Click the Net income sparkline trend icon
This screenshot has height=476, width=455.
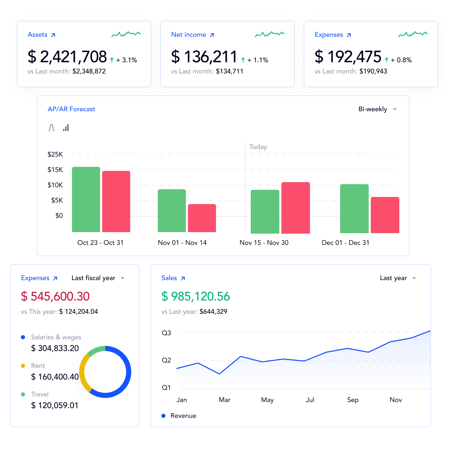270,34
